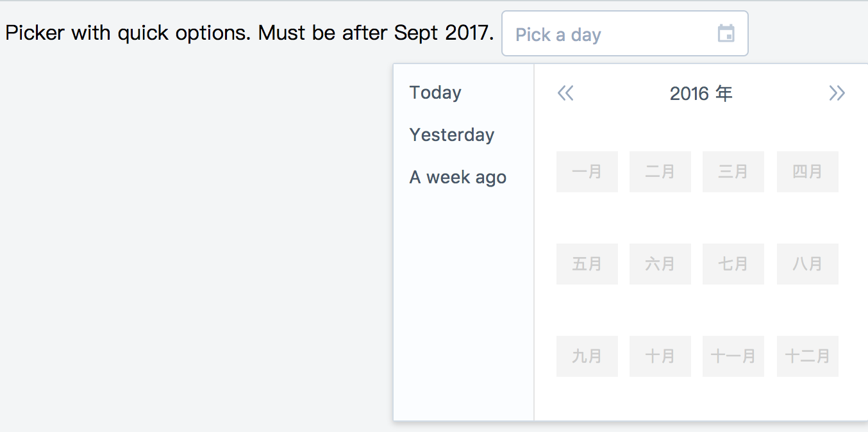
Task: Click the double-right arrow to advance a year
Action: pos(837,94)
